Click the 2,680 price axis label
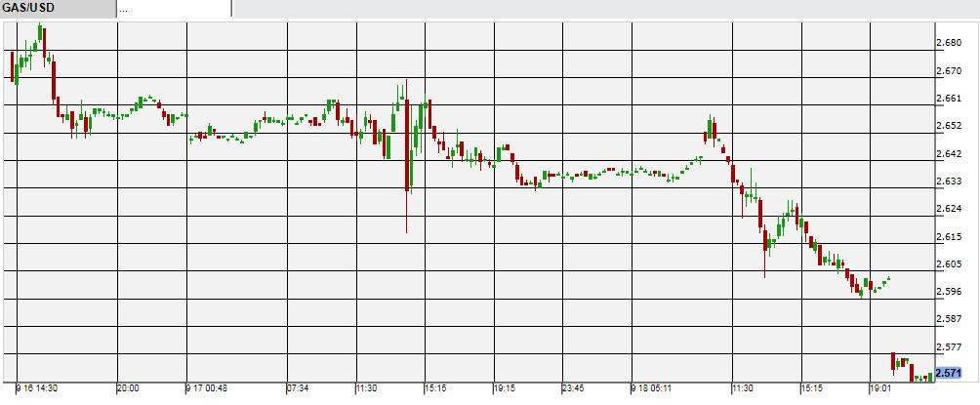980x405 pixels. [949, 43]
